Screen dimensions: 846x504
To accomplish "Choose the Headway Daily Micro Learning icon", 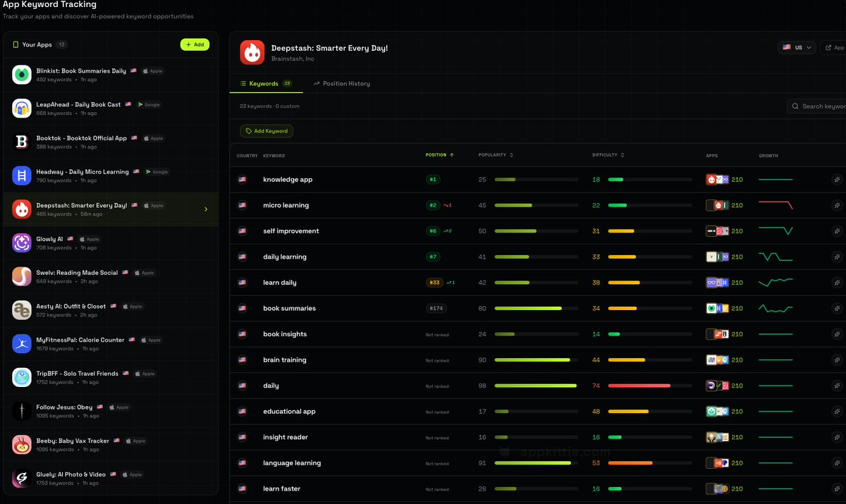I will tap(22, 176).
